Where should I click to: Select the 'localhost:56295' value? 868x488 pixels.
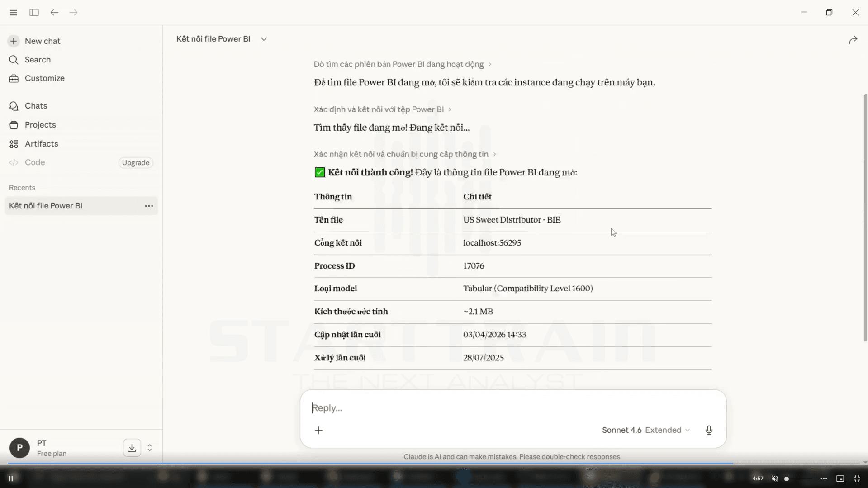pos(492,243)
